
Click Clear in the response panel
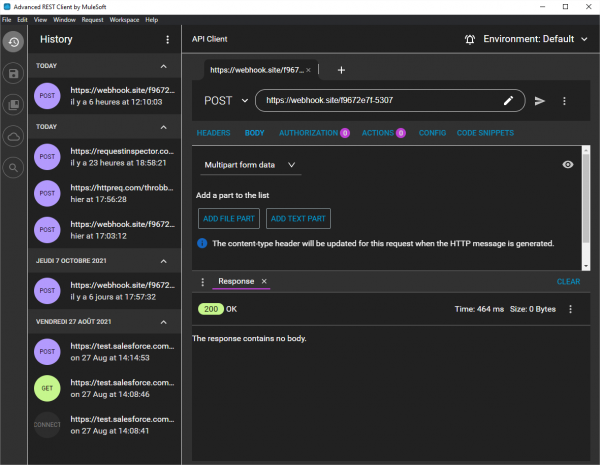pos(568,282)
